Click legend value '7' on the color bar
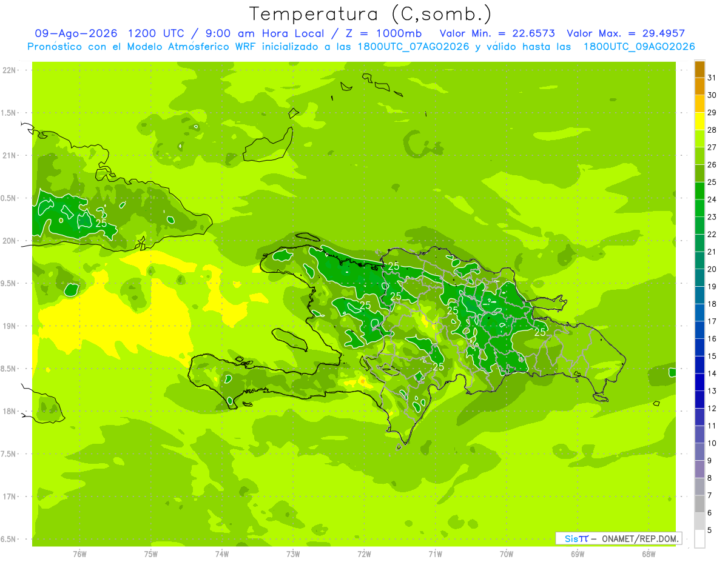The height and width of the screenshot is (562, 728). [710, 495]
